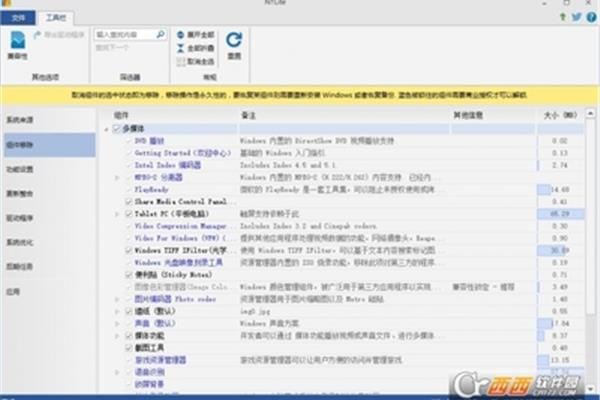Click the green up-arrow update icon

click(x=563, y=17)
